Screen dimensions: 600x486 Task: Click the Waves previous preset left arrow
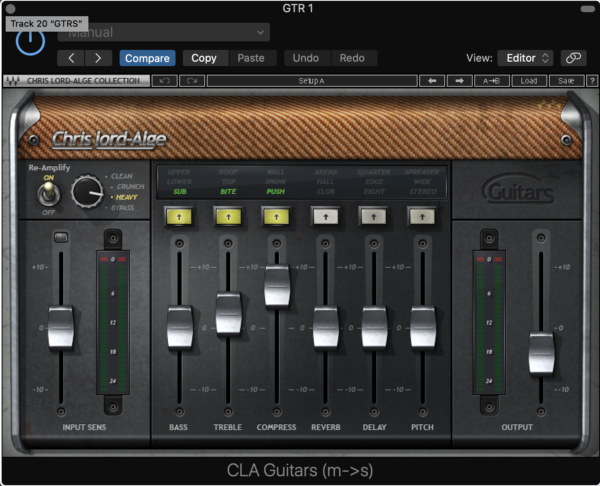(432, 81)
